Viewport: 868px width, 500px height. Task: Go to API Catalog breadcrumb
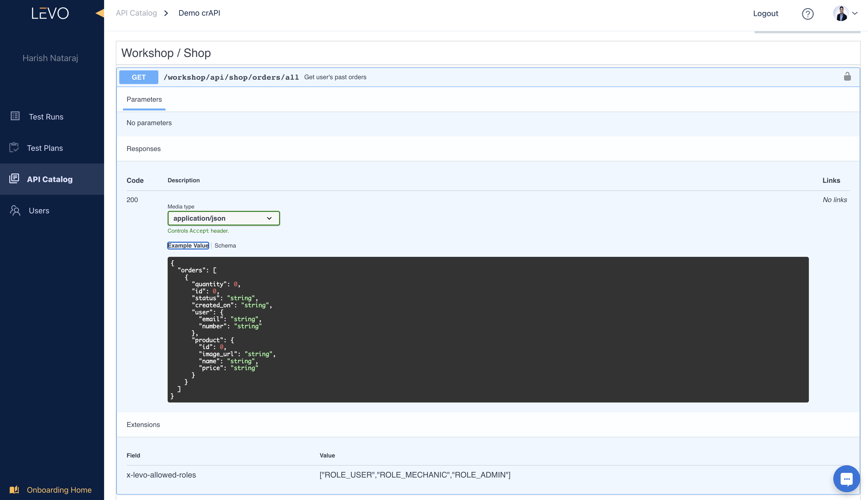pos(136,13)
